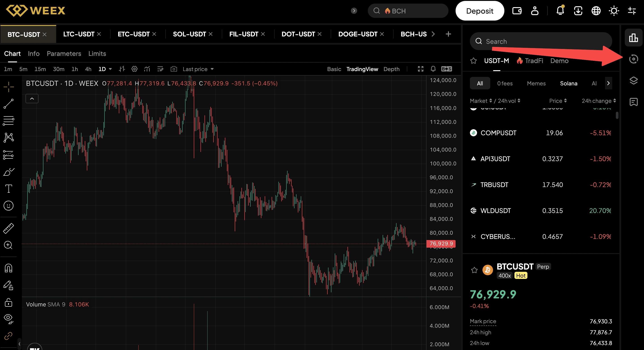Sort the list by 24h vol
Screen dimensions: 644x350
point(509,101)
